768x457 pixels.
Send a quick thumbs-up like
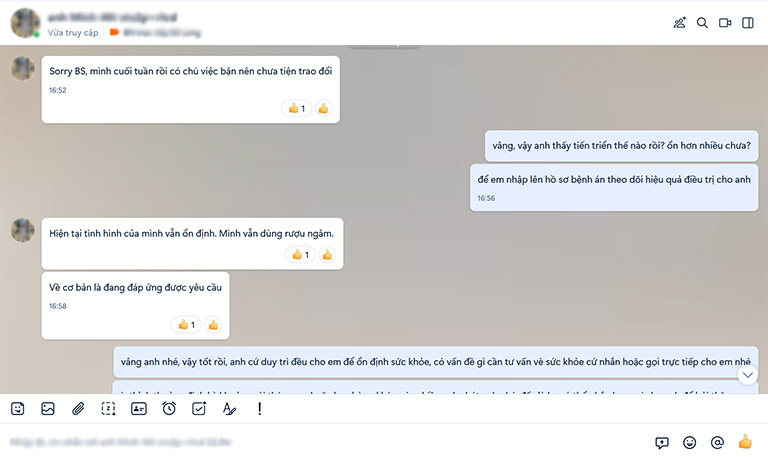pyautogui.click(x=745, y=442)
